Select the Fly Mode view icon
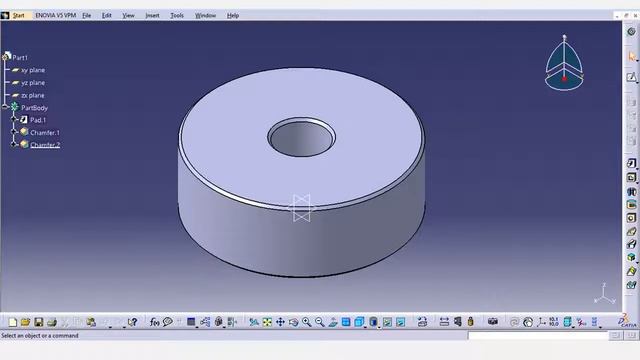640x360 pixels. (254, 322)
